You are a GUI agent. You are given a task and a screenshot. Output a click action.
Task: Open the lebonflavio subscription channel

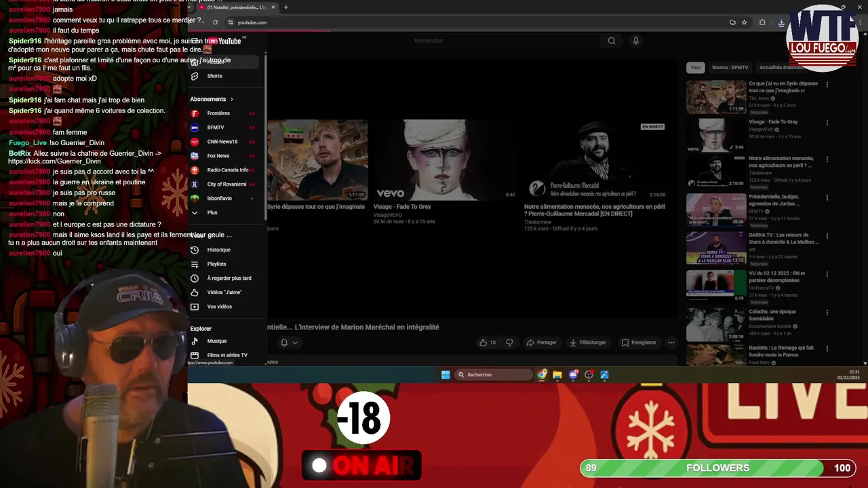[x=222, y=199]
